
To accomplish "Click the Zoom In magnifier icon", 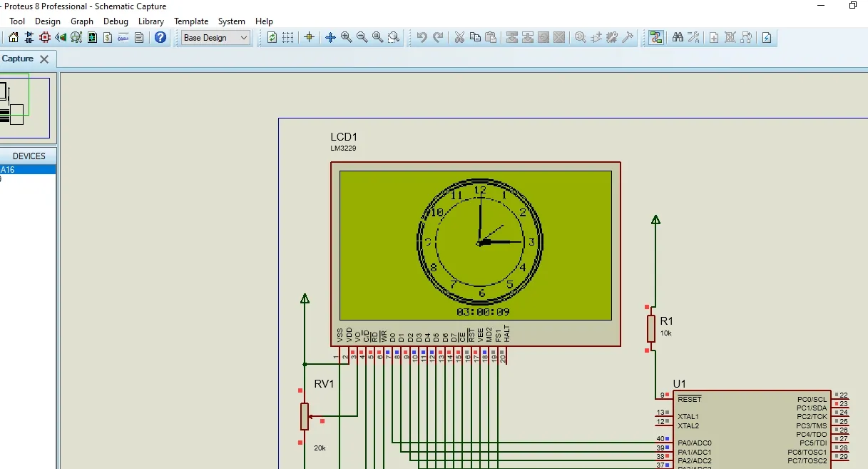I will (347, 38).
